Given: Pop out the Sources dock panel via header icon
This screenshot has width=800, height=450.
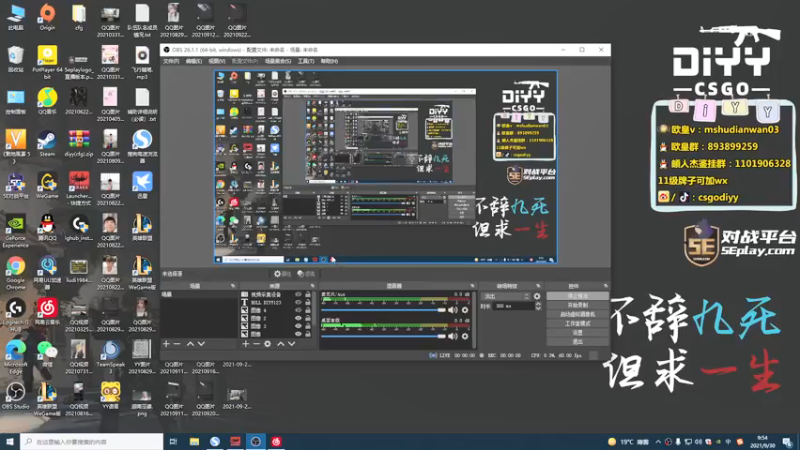Looking at the screenshot, I should [x=313, y=286].
